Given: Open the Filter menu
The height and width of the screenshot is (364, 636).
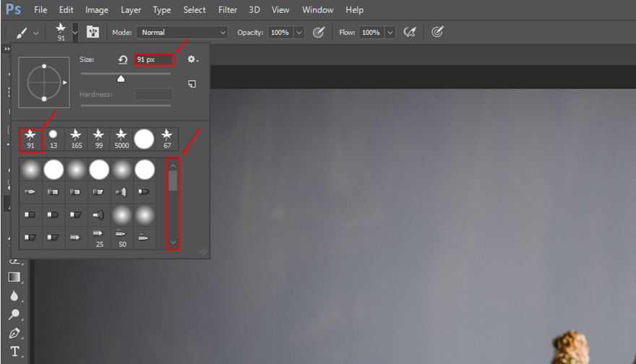Looking at the screenshot, I should (x=228, y=9).
